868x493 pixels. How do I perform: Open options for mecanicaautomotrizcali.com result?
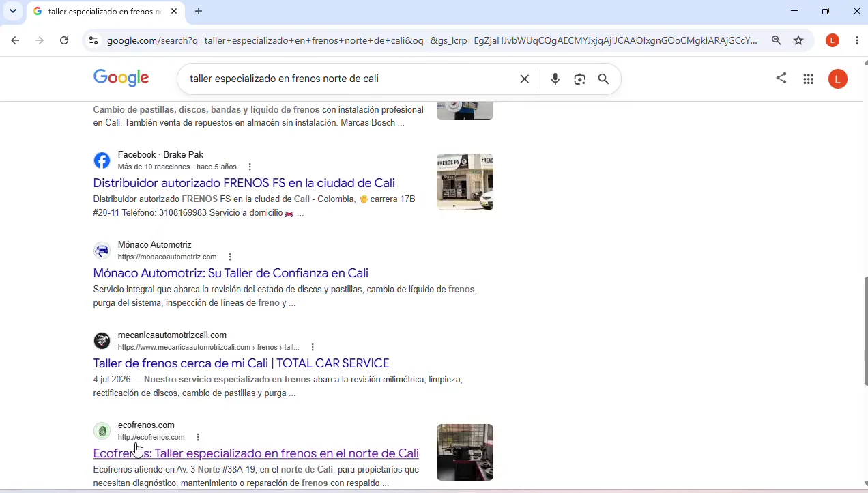pos(313,348)
